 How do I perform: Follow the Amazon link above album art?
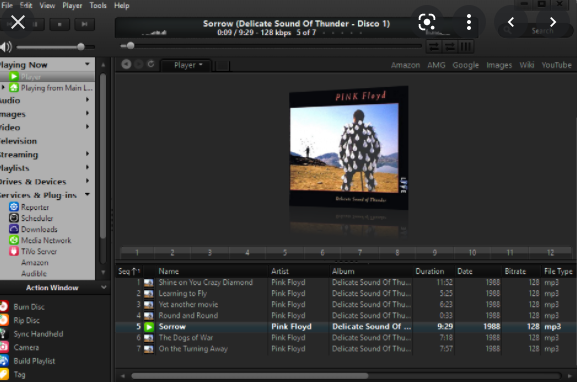pos(405,65)
